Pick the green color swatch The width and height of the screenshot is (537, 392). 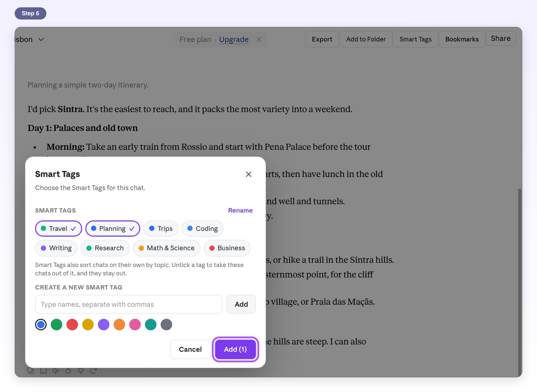[56, 325]
